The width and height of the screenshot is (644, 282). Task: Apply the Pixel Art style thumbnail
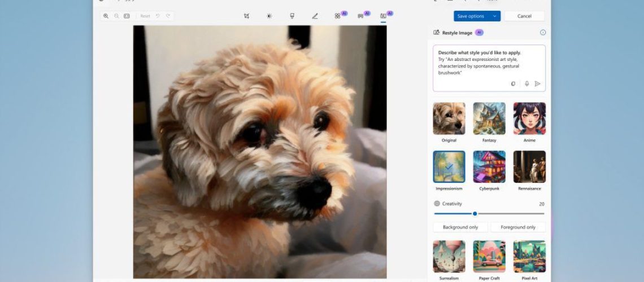(x=529, y=257)
